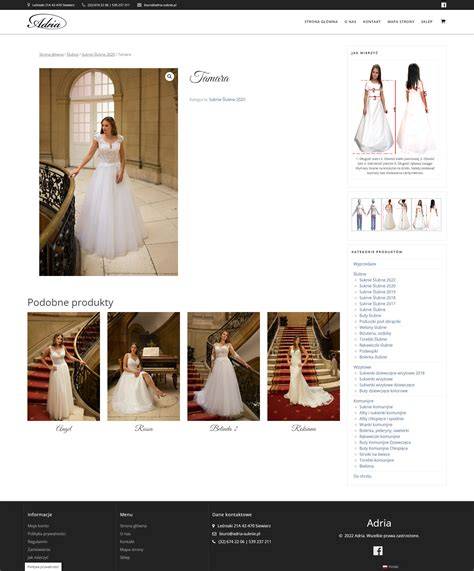The image size is (474, 571).
Task: Open Regulamin footer link
Action: pos(37,542)
